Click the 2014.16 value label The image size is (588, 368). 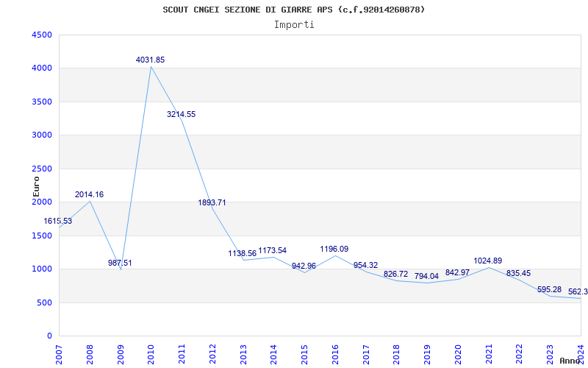tap(89, 194)
